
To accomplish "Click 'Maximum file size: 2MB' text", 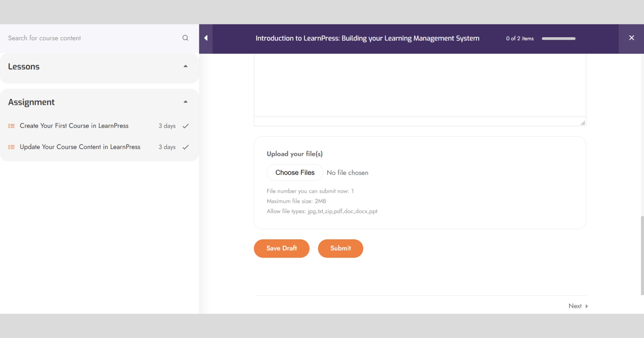I will tap(296, 201).
